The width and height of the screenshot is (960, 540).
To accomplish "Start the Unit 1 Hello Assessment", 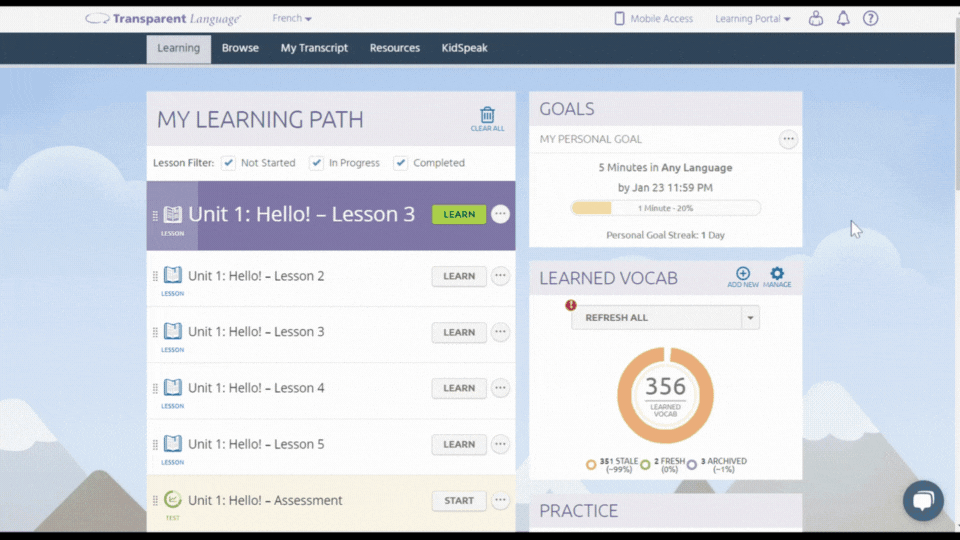I will [459, 501].
